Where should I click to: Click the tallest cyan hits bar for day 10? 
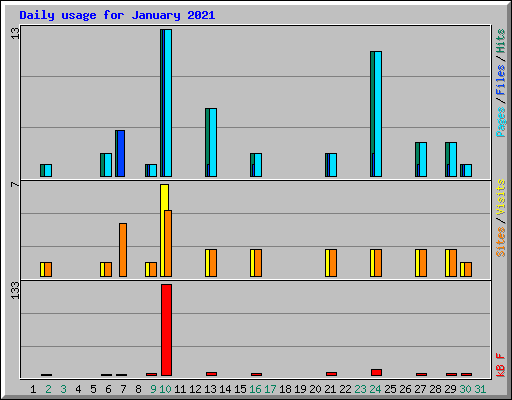(x=168, y=103)
